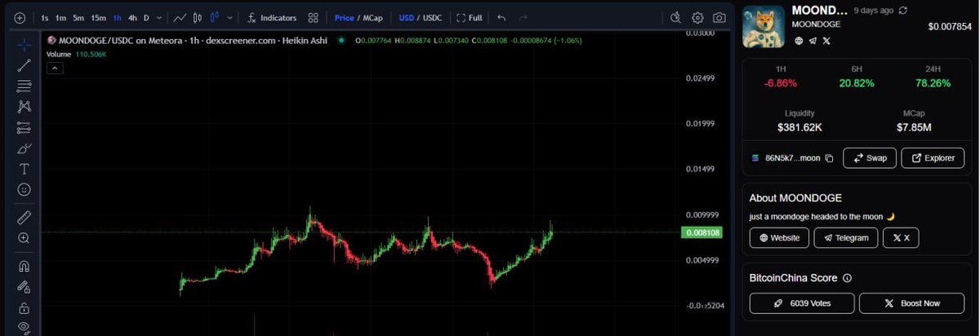
Task: Show the BitcoinChina Score info icon
Action: pyautogui.click(x=847, y=278)
